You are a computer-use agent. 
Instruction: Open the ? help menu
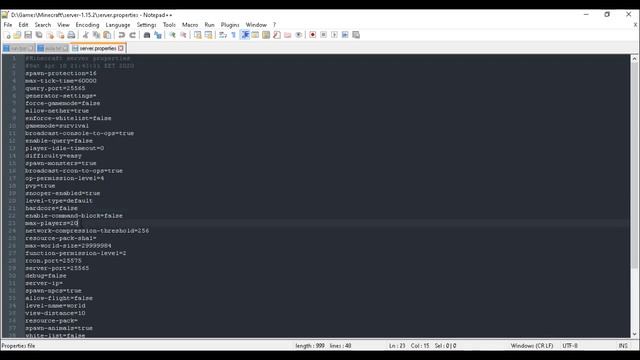coord(274,25)
